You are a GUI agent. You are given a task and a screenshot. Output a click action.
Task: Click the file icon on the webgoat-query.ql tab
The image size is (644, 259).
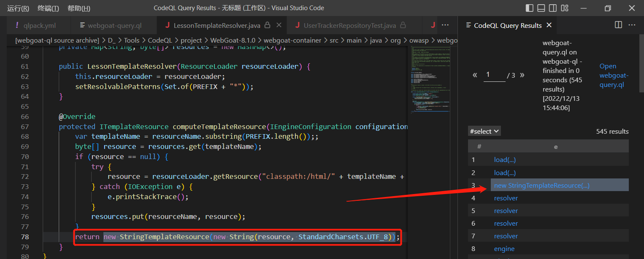tap(83, 25)
